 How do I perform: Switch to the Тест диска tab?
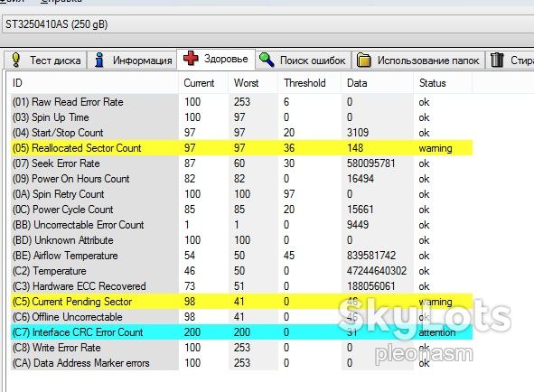coord(46,60)
